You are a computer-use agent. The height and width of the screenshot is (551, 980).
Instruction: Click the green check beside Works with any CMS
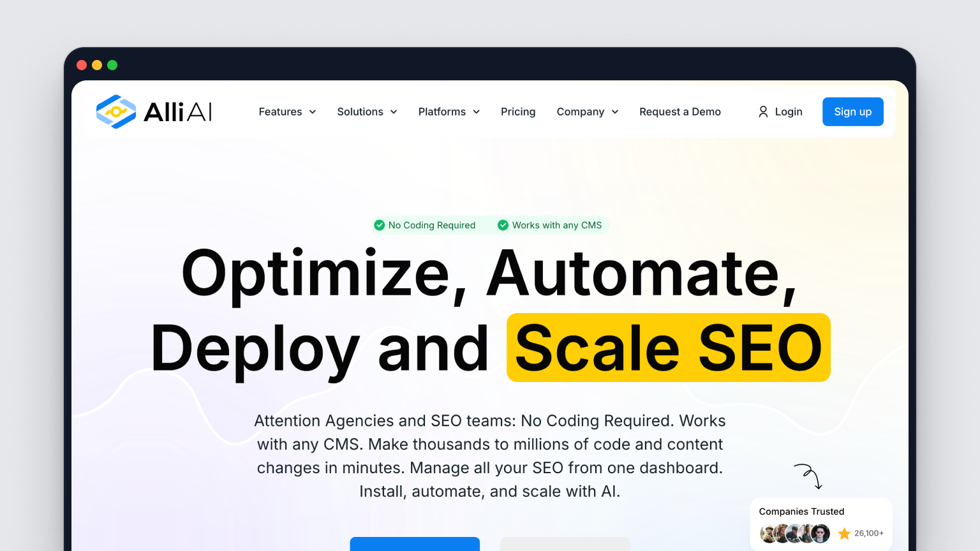click(503, 225)
